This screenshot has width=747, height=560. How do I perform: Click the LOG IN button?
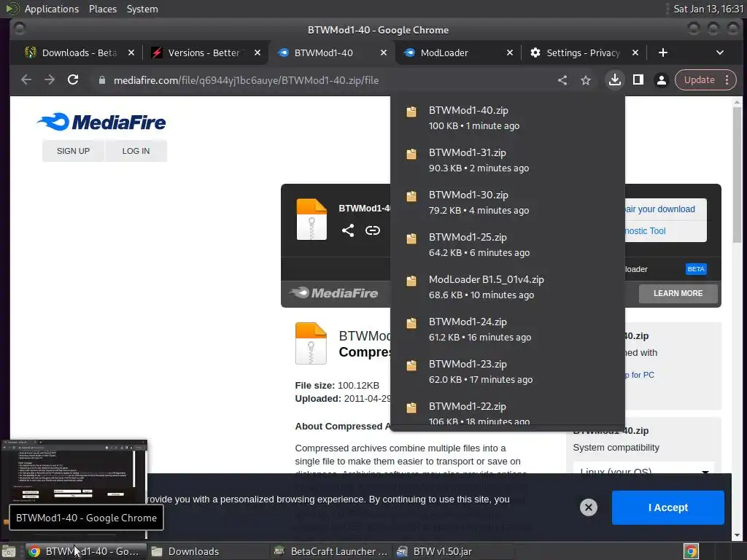[136, 151]
